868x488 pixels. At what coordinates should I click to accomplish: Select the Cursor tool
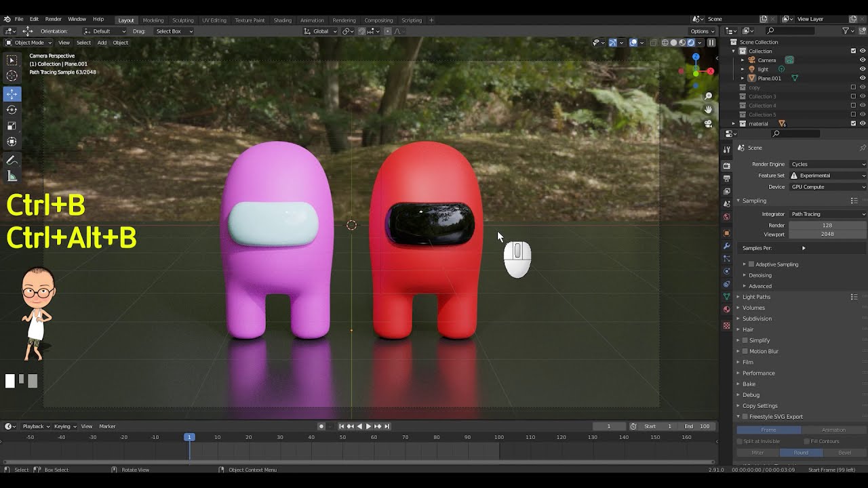click(x=12, y=77)
